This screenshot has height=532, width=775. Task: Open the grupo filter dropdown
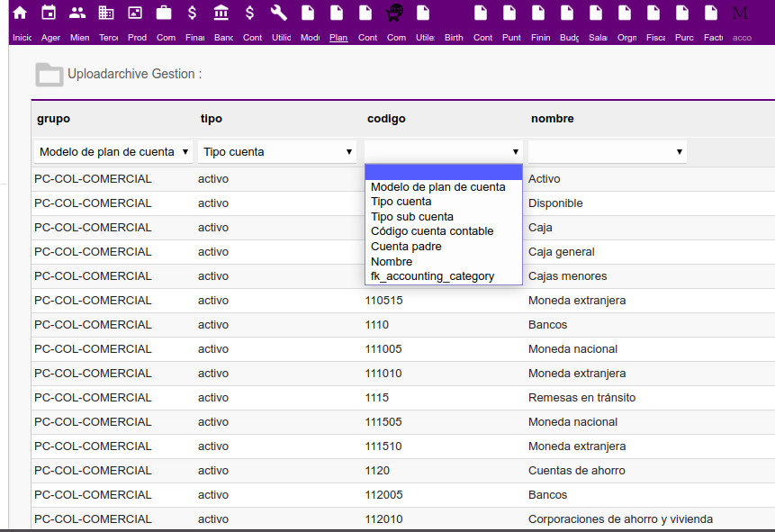pyautogui.click(x=113, y=152)
